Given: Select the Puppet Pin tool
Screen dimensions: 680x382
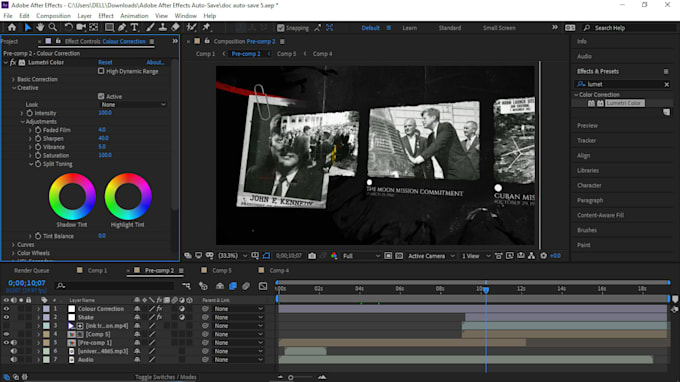Looking at the screenshot, I should click(206, 27).
